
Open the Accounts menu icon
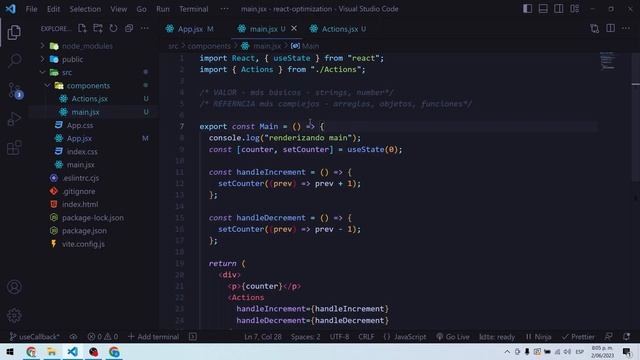click(14, 287)
